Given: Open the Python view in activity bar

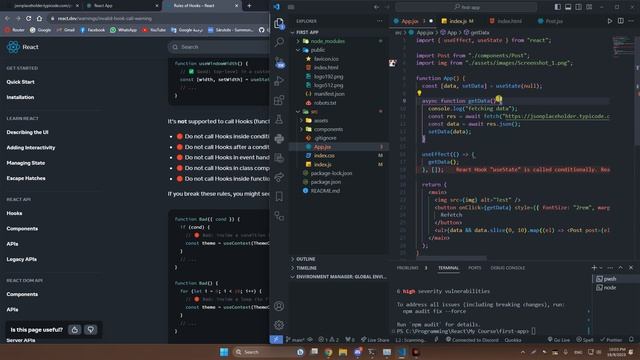Looking at the screenshot, I should [279, 139].
